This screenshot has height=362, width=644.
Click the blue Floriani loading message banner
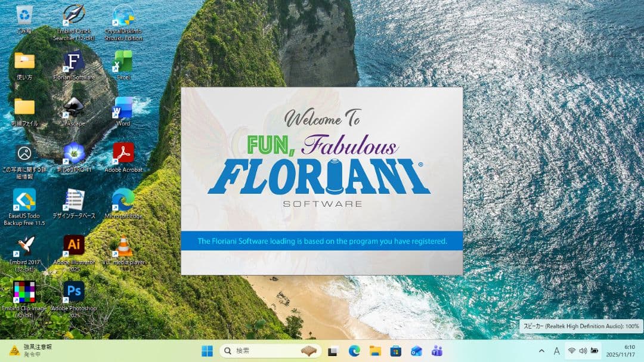tap(322, 242)
